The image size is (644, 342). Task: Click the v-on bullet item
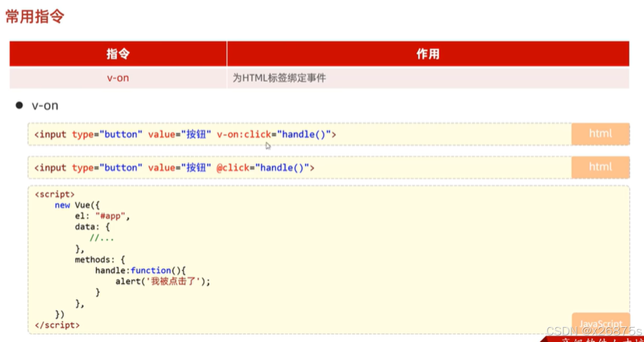(x=45, y=106)
